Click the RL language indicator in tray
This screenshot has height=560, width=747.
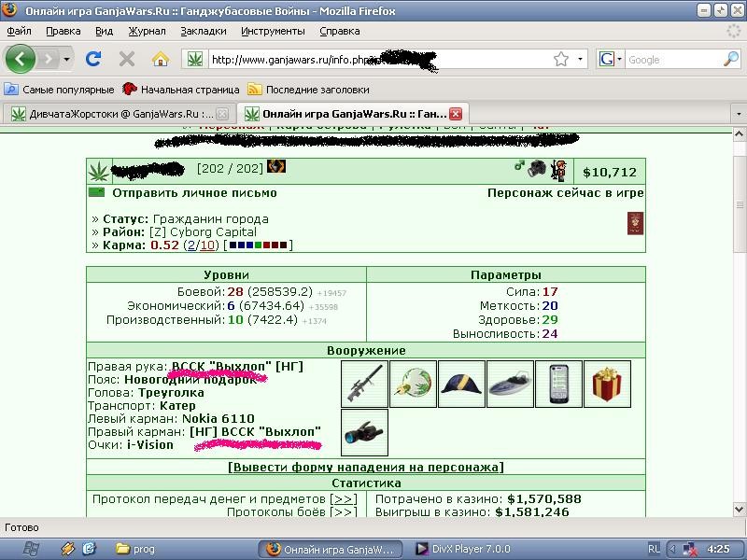[x=655, y=549]
